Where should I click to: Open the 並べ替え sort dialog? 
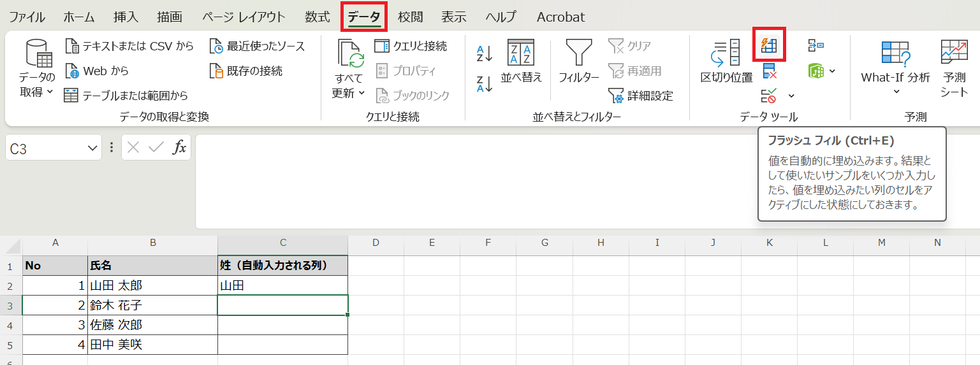[x=521, y=61]
